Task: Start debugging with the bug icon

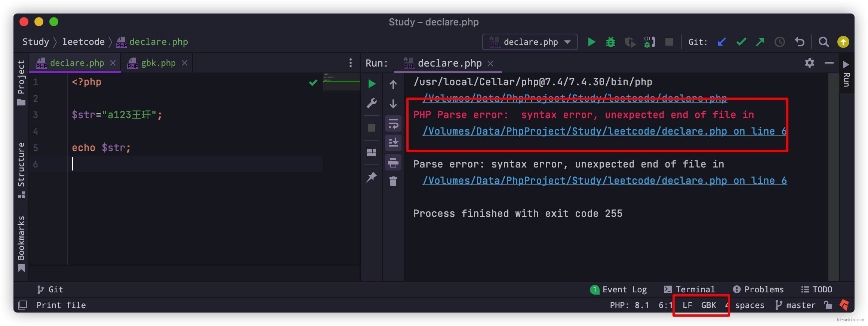Action: coord(611,42)
